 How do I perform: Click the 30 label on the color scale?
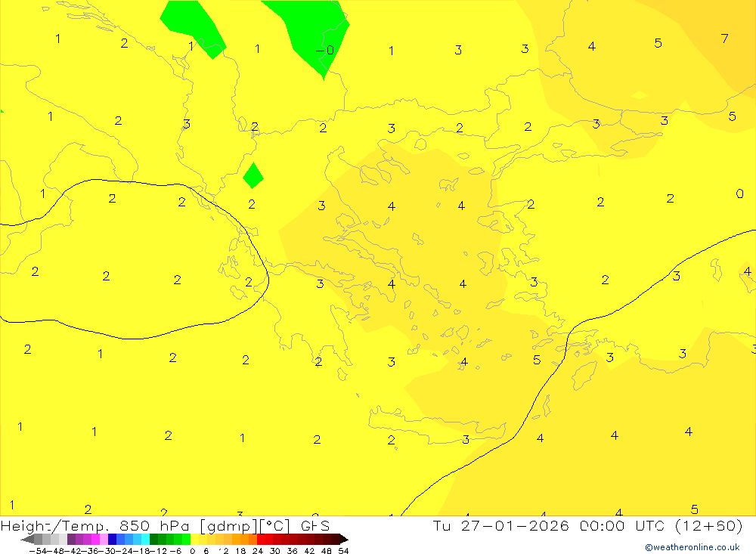(x=275, y=551)
